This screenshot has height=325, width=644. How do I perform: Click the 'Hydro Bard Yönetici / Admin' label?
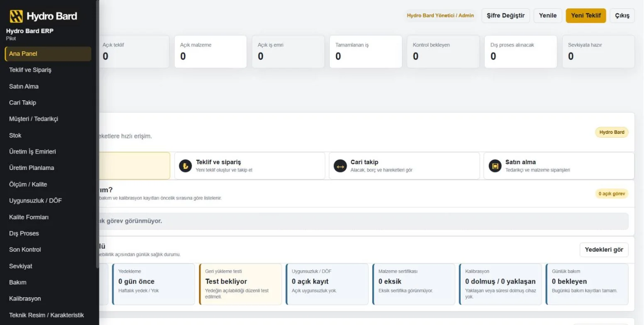tap(440, 16)
